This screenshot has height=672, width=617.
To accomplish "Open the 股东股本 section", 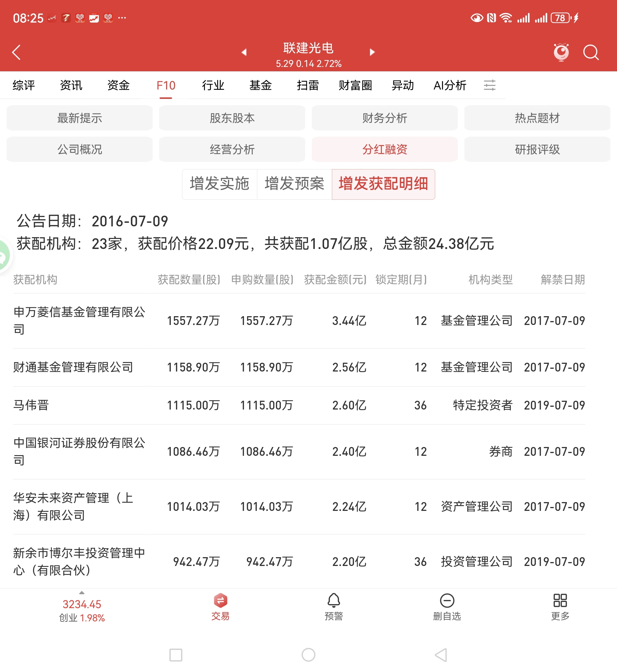I will click(232, 118).
